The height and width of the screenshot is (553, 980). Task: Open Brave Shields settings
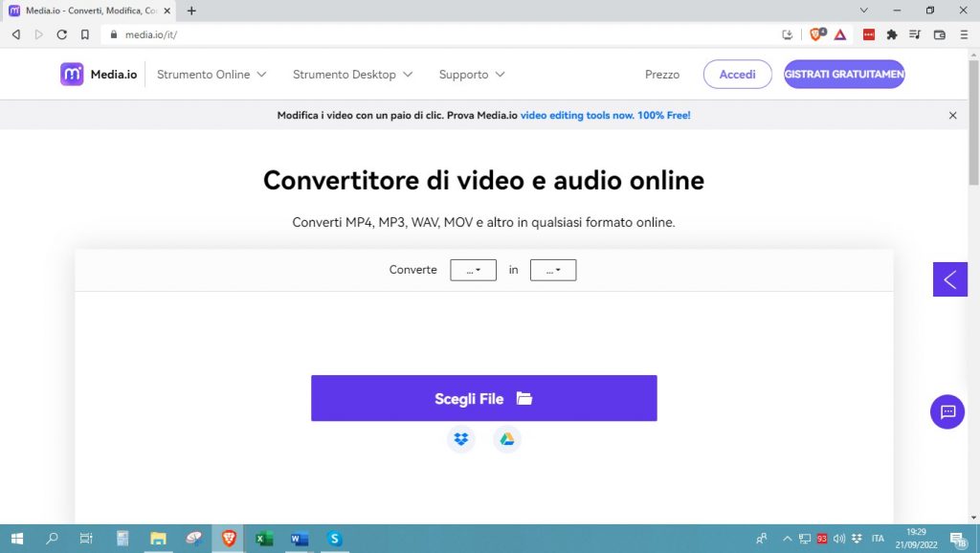[816, 33]
